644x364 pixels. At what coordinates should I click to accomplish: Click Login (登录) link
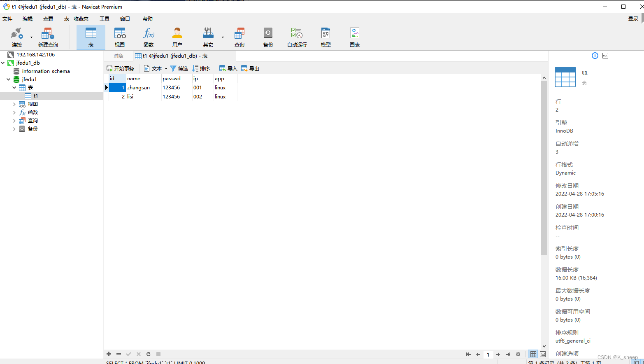(x=633, y=19)
